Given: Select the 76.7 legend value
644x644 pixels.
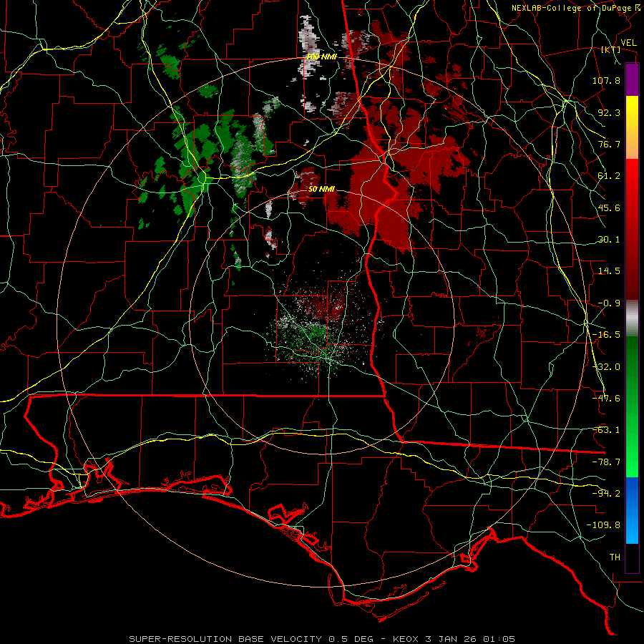Looking at the screenshot, I should pyautogui.click(x=609, y=144).
